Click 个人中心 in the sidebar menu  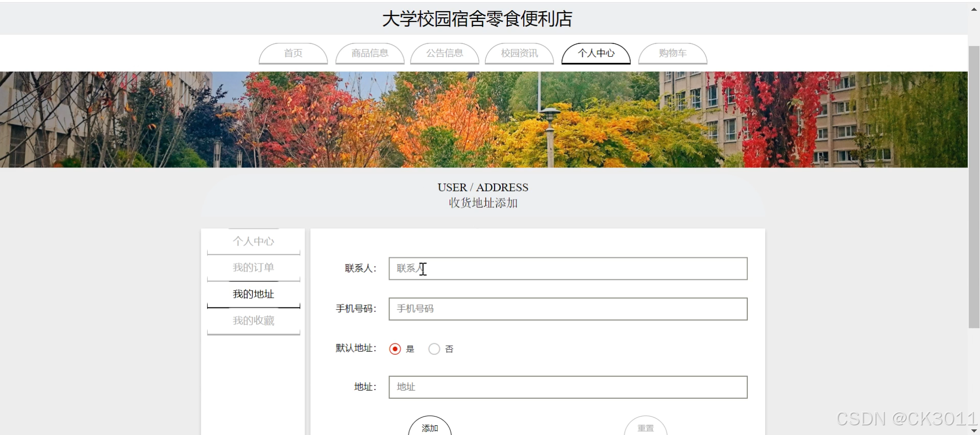254,241
